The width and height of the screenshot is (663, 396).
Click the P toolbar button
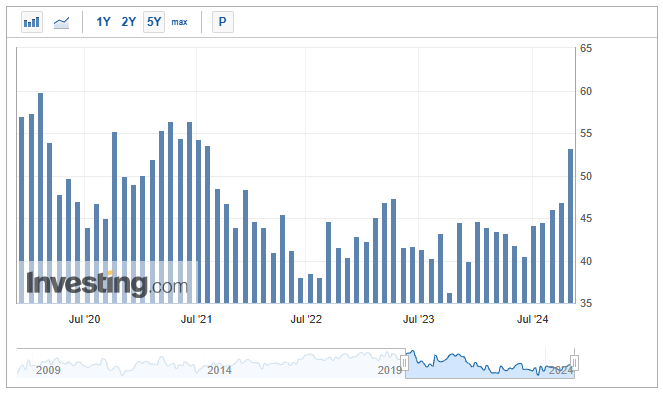tap(223, 22)
